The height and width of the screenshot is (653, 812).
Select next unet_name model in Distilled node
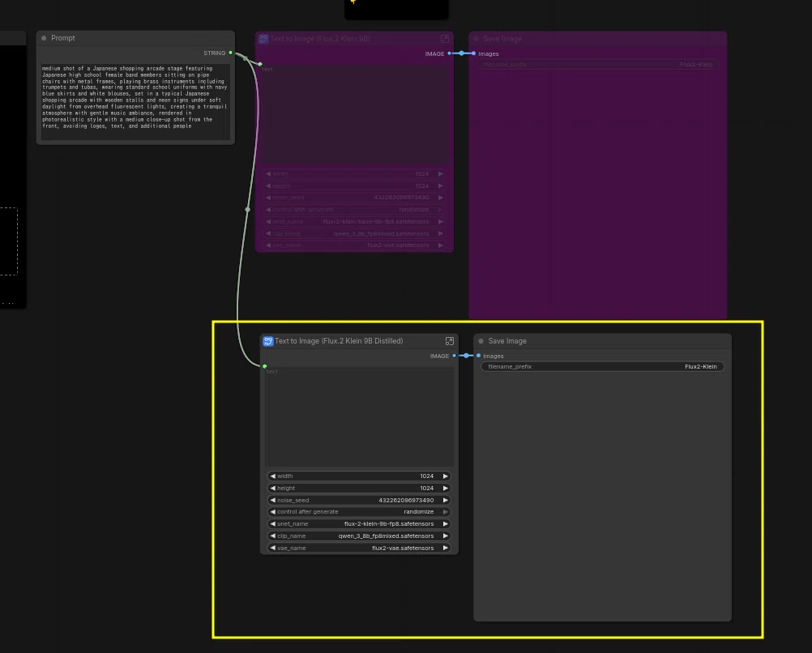446,524
